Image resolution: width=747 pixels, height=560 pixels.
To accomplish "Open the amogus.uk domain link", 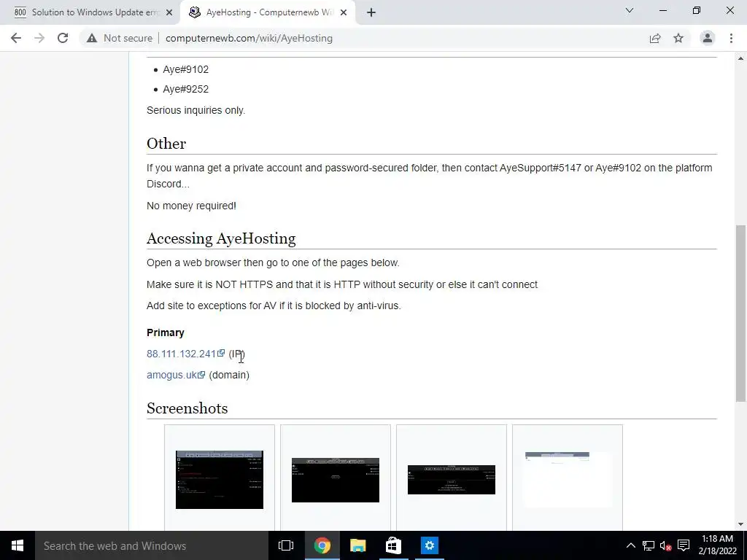I will [x=171, y=375].
